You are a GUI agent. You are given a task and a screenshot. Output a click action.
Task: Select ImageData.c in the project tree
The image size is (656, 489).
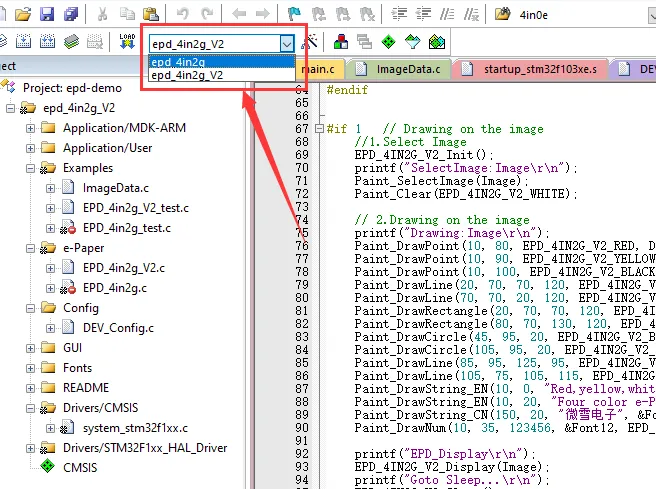pos(115,188)
